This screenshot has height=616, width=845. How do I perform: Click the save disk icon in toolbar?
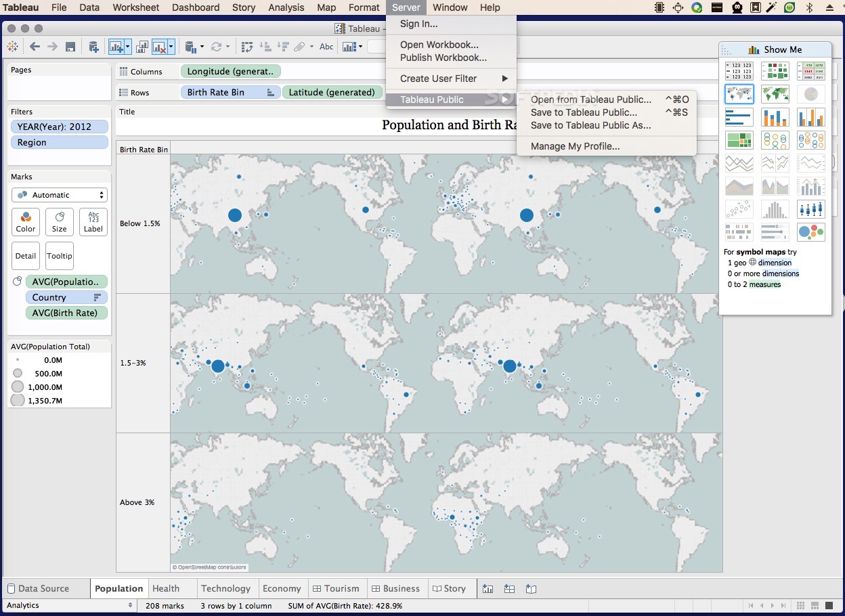pyautogui.click(x=70, y=47)
